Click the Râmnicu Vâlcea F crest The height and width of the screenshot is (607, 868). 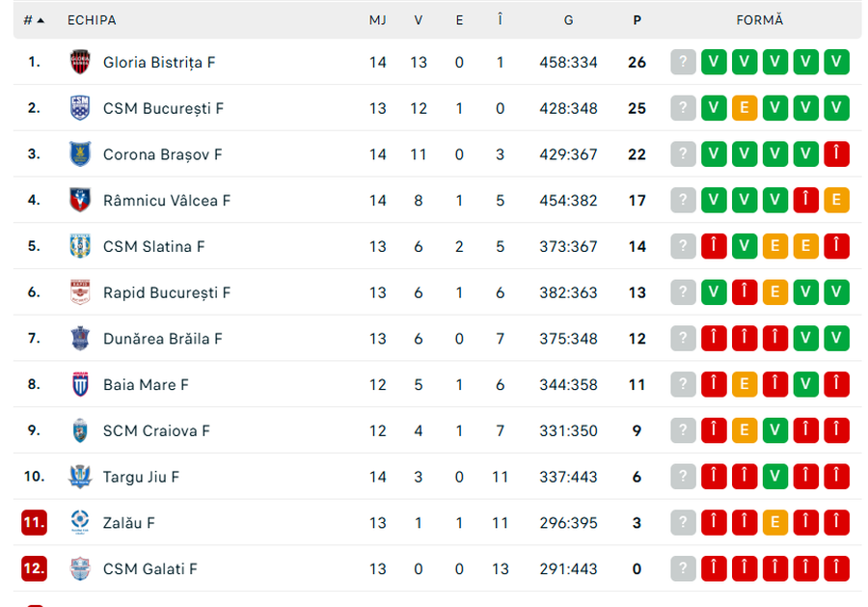[x=81, y=200]
